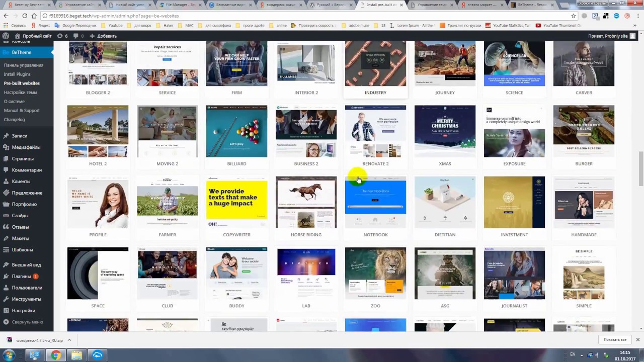Open Инструменты tools menu
Screen dimensions: 644x362
[27, 299]
